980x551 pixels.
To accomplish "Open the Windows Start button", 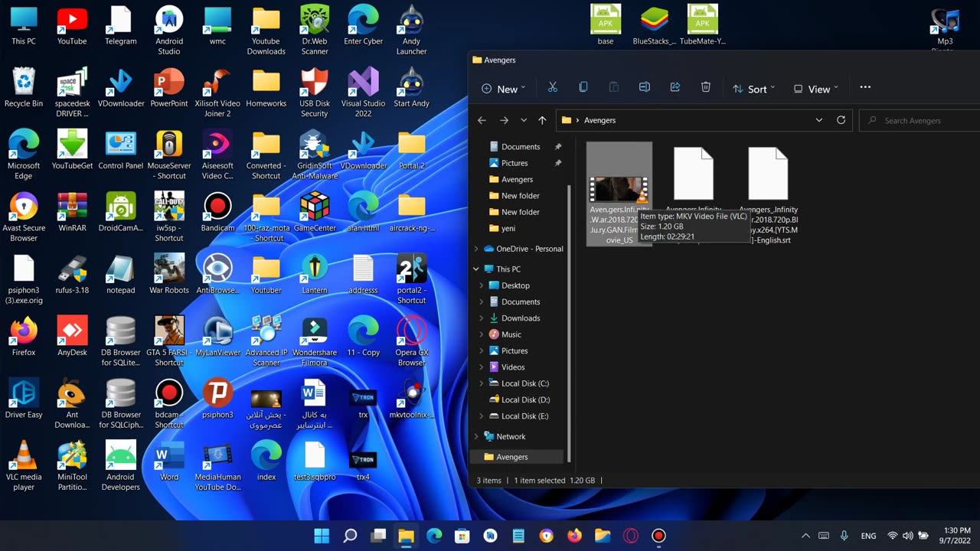I will [322, 536].
